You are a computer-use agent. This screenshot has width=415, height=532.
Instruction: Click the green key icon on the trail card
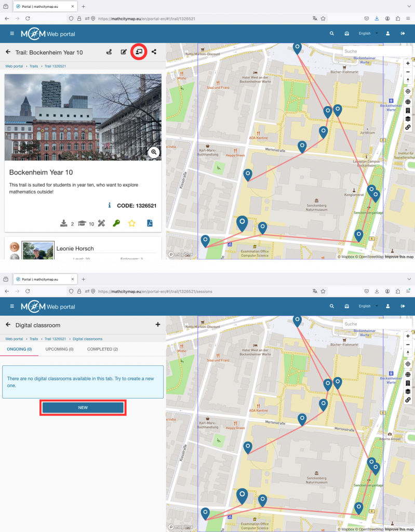(116, 223)
